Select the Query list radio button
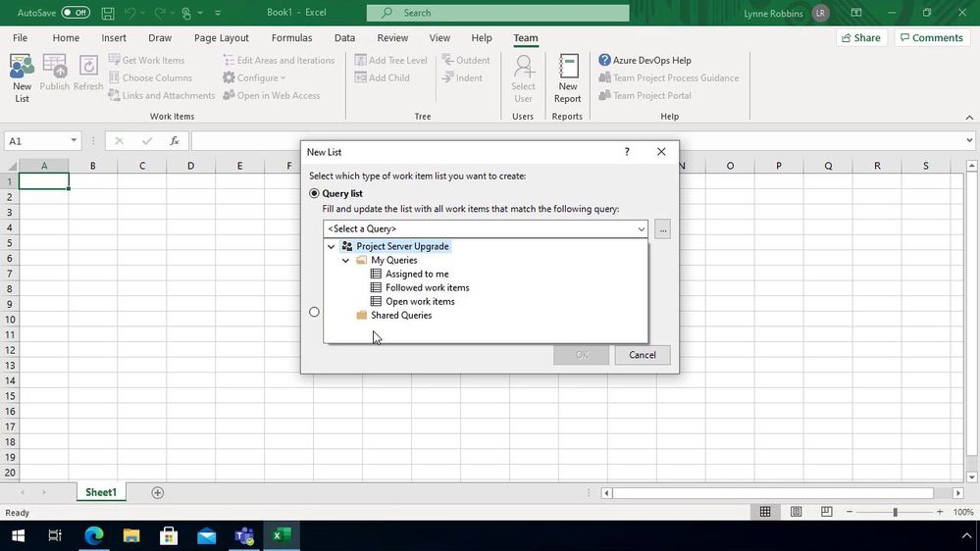980x551 pixels. (314, 194)
